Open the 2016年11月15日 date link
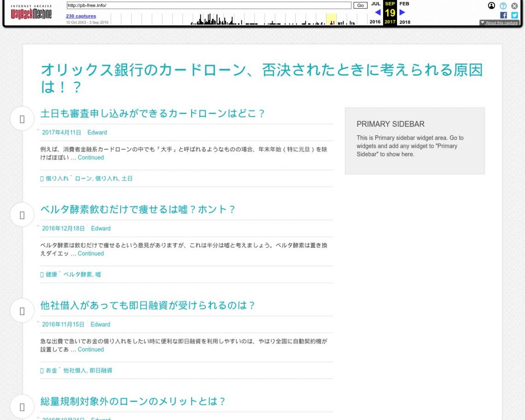The image size is (525, 420). 63,325
